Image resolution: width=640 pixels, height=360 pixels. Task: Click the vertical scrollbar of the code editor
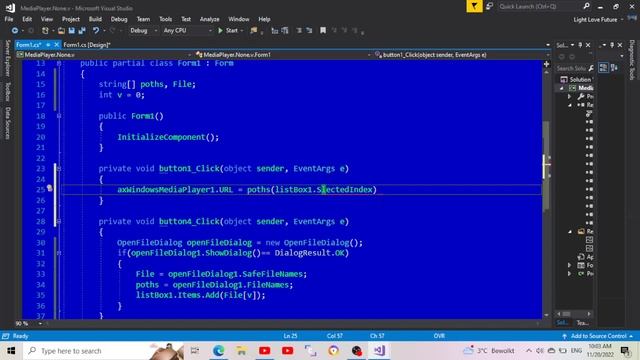(x=546, y=193)
